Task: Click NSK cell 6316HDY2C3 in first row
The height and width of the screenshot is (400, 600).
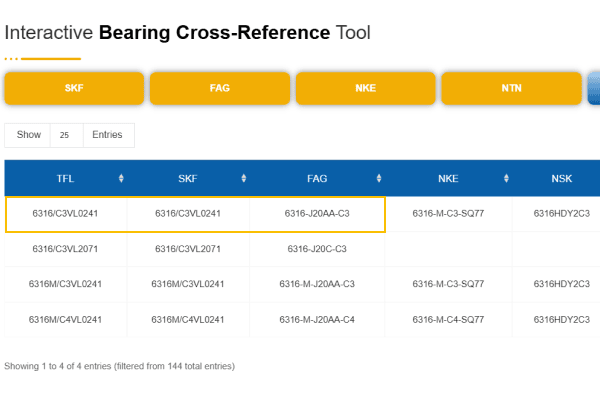Action: pos(561,214)
